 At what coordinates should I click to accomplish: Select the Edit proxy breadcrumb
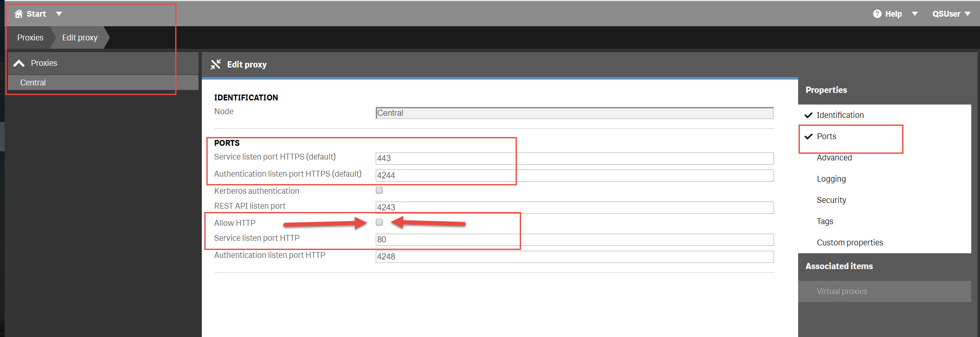point(79,37)
